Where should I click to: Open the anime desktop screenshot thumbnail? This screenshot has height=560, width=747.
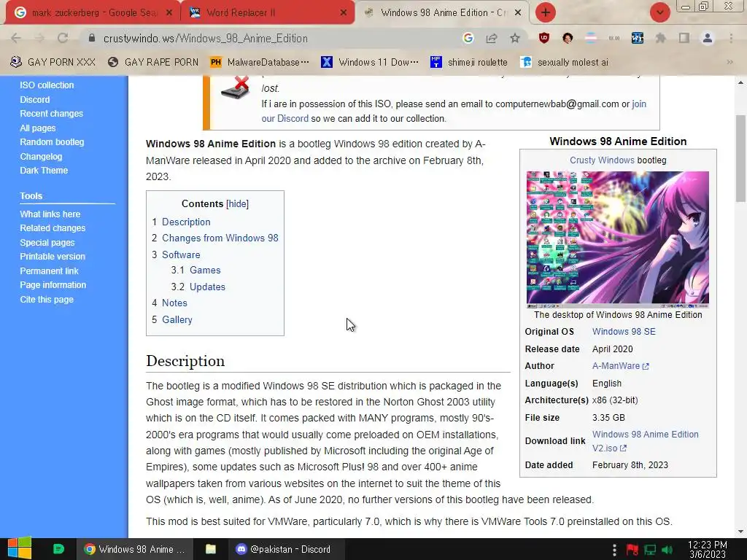click(x=617, y=239)
